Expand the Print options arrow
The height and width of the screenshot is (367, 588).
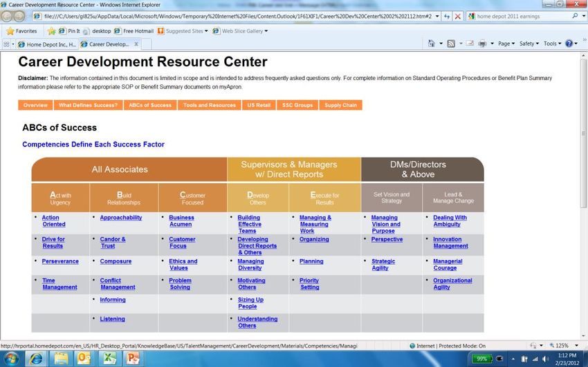(492, 44)
